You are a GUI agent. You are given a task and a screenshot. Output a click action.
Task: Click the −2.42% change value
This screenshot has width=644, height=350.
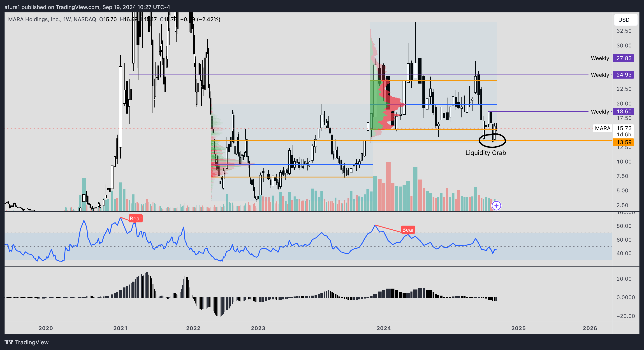point(208,19)
